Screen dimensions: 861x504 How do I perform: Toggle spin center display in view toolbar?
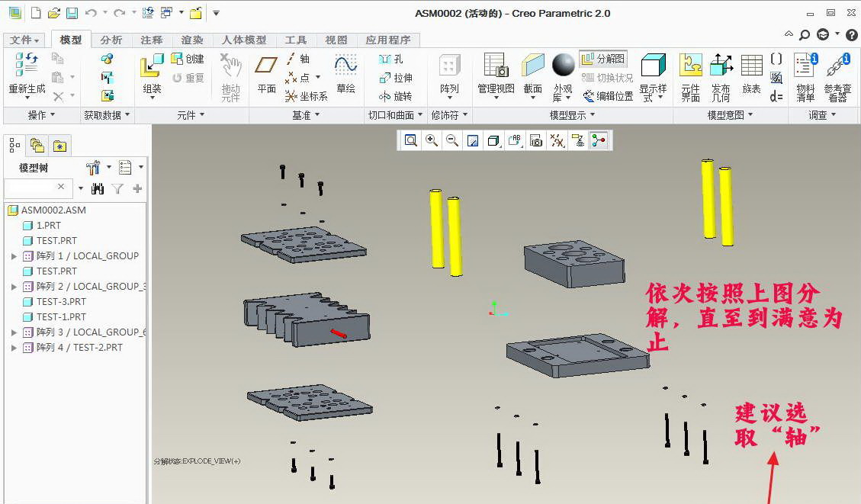click(599, 140)
